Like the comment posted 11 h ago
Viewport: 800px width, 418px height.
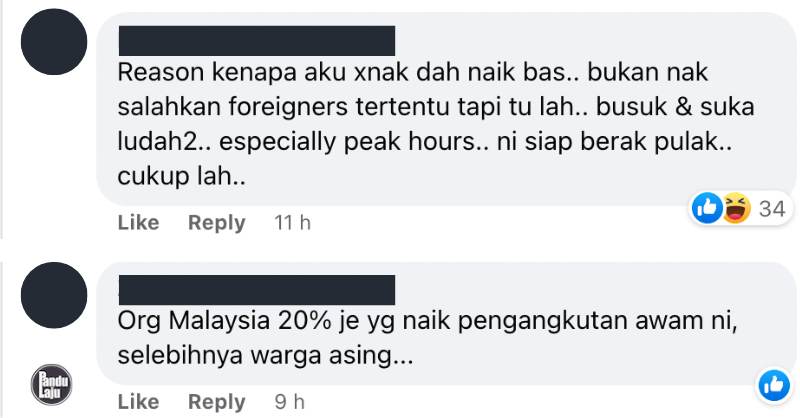click(138, 223)
